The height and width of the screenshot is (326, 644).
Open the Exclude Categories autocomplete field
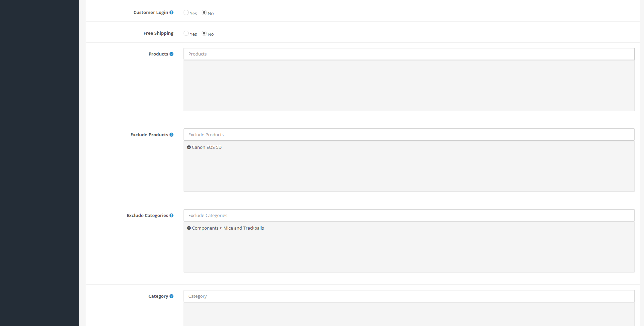(x=409, y=215)
